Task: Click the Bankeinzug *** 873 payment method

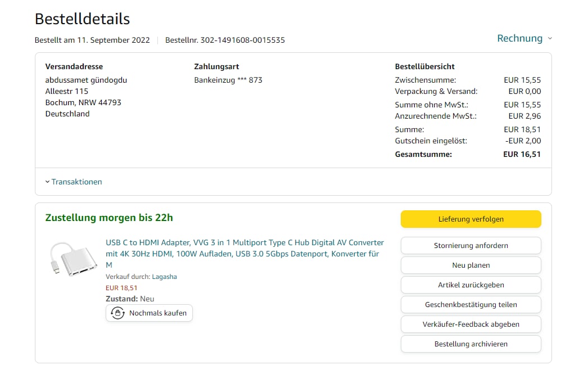Action: click(228, 80)
